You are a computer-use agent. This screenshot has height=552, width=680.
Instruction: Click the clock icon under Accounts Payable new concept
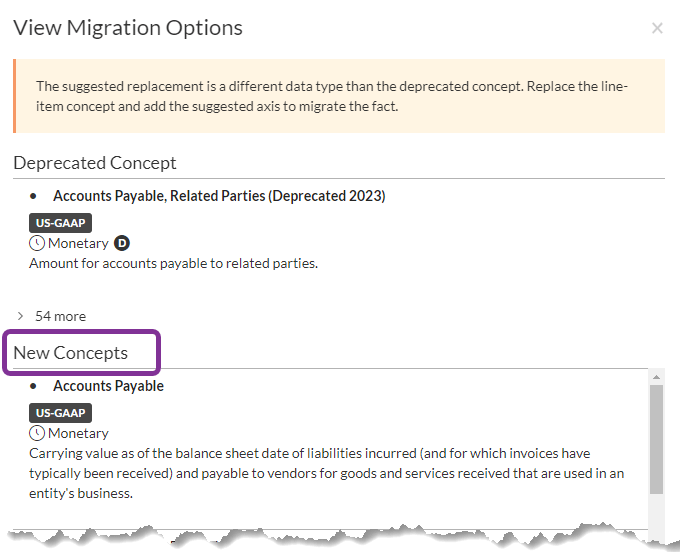click(37, 433)
